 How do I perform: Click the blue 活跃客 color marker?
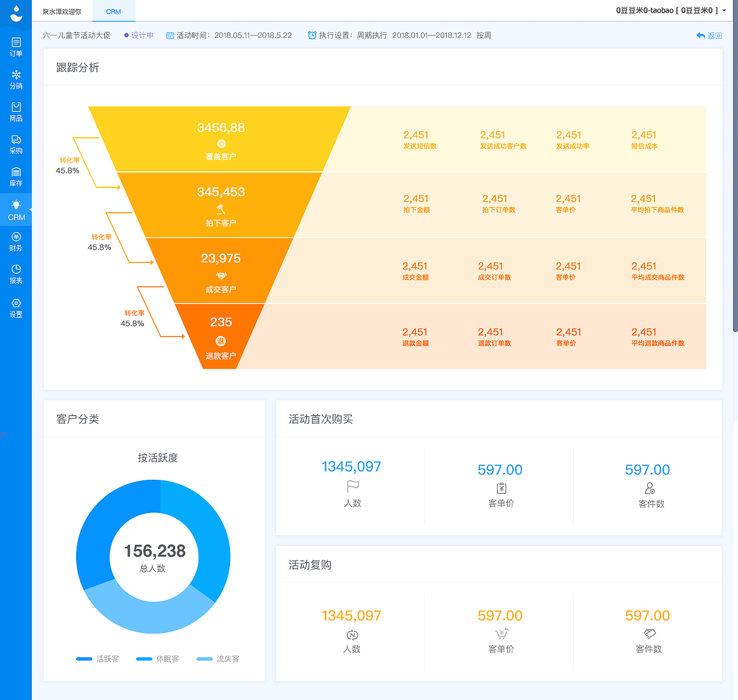(x=84, y=658)
